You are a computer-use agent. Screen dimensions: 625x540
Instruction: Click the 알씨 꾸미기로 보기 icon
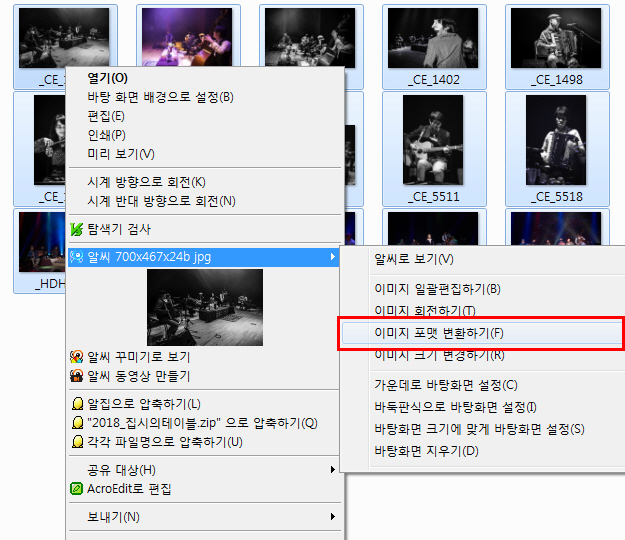[x=77, y=357]
